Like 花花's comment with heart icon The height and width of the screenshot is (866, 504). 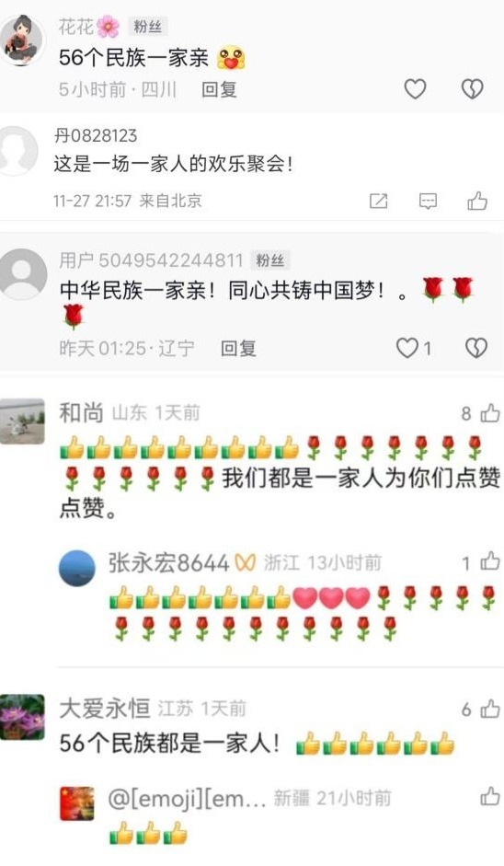(x=415, y=89)
